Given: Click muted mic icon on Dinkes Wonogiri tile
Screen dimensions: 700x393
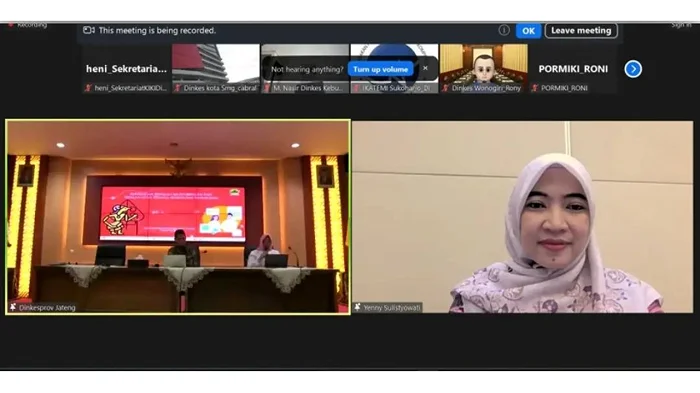Looking at the screenshot, I should 446,88.
